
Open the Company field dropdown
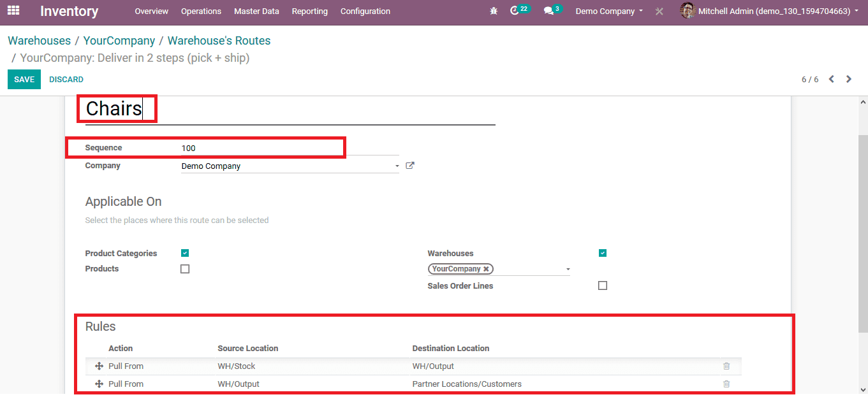[x=397, y=166]
